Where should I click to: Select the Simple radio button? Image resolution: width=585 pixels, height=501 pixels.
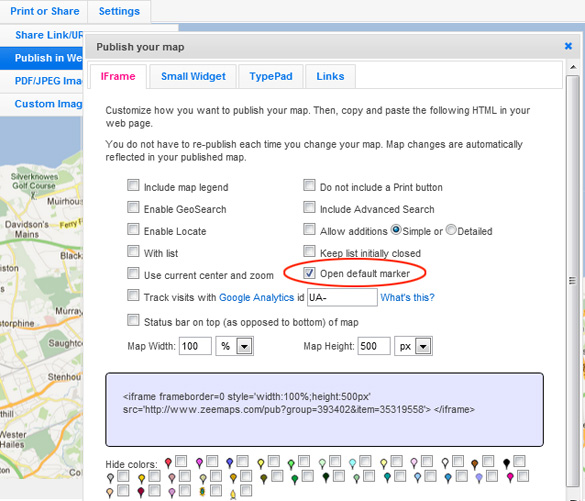click(396, 229)
